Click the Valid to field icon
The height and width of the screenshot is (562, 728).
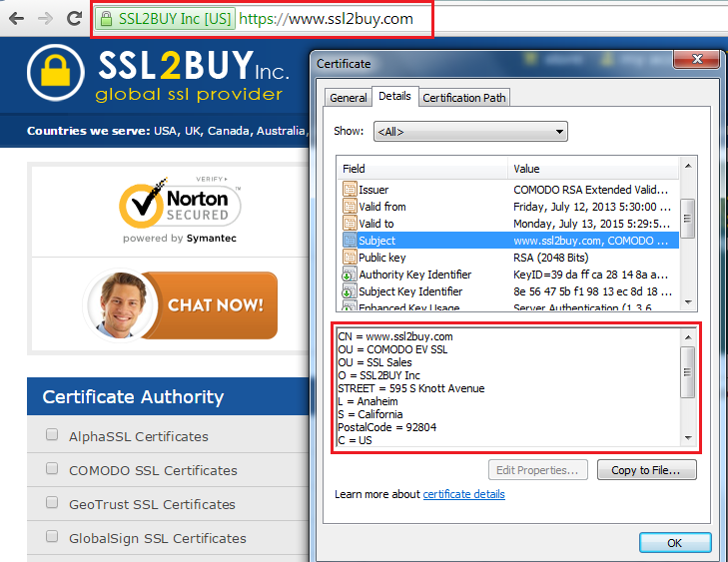[x=350, y=224]
